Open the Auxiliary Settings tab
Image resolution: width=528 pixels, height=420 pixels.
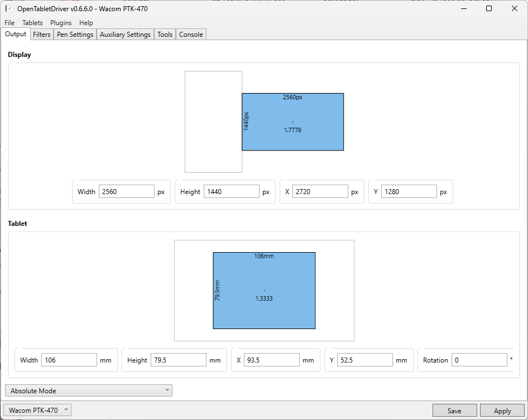125,35
